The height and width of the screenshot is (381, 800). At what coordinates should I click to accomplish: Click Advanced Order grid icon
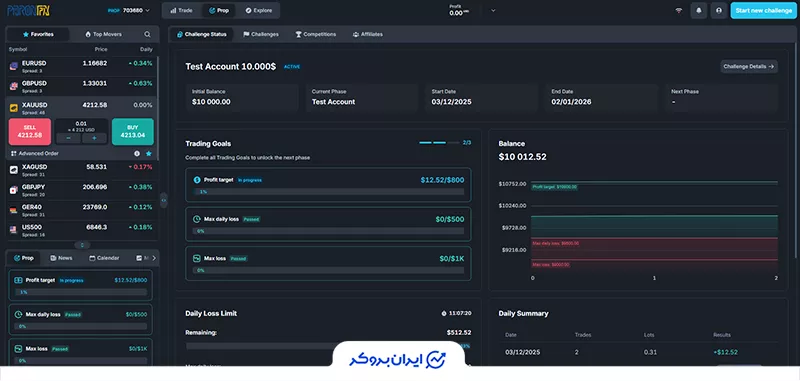(x=14, y=153)
